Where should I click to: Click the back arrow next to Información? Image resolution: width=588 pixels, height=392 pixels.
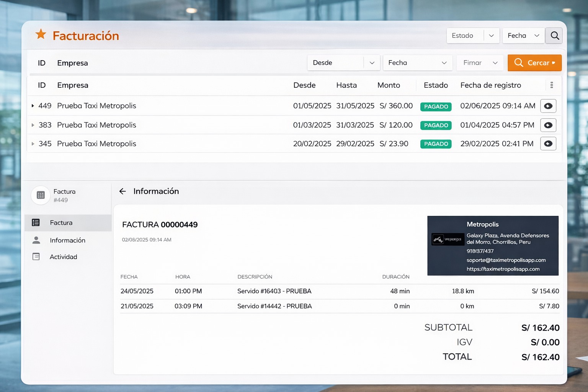coord(122,191)
